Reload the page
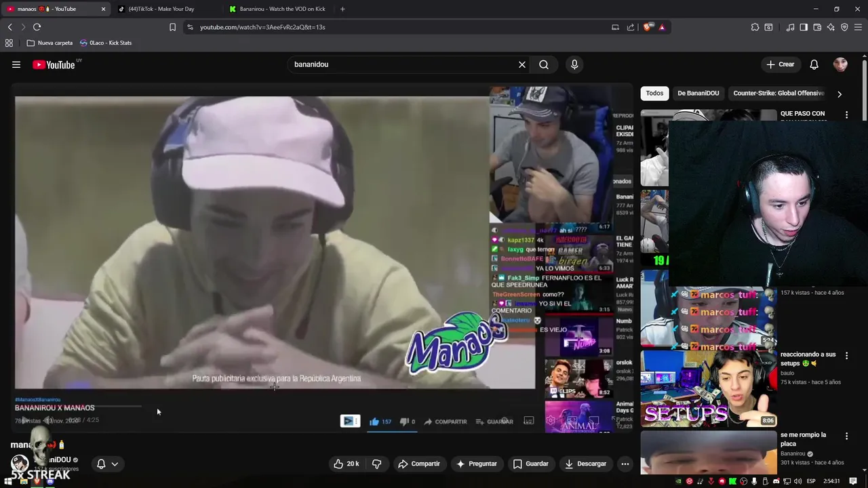This screenshot has height=488, width=868. (37, 27)
